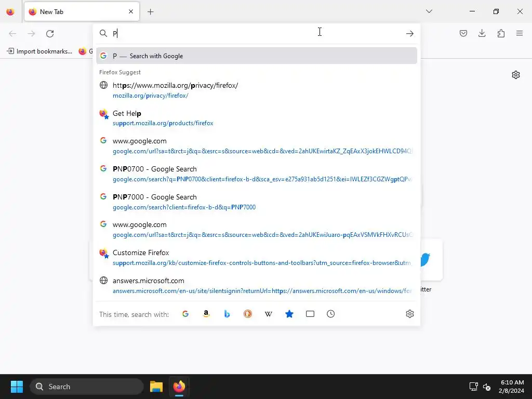
Task: Open Save to Pocket icon
Action: pyautogui.click(x=463, y=33)
